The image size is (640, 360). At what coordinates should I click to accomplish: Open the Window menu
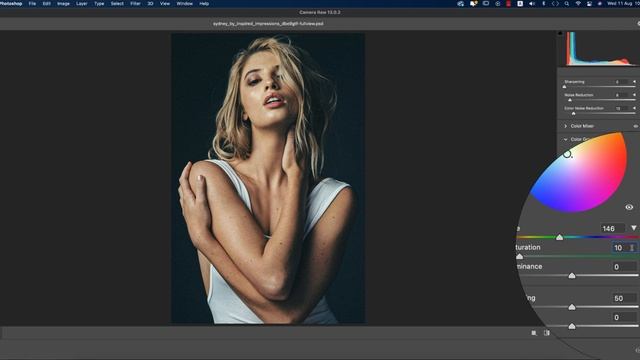coord(184,4)
